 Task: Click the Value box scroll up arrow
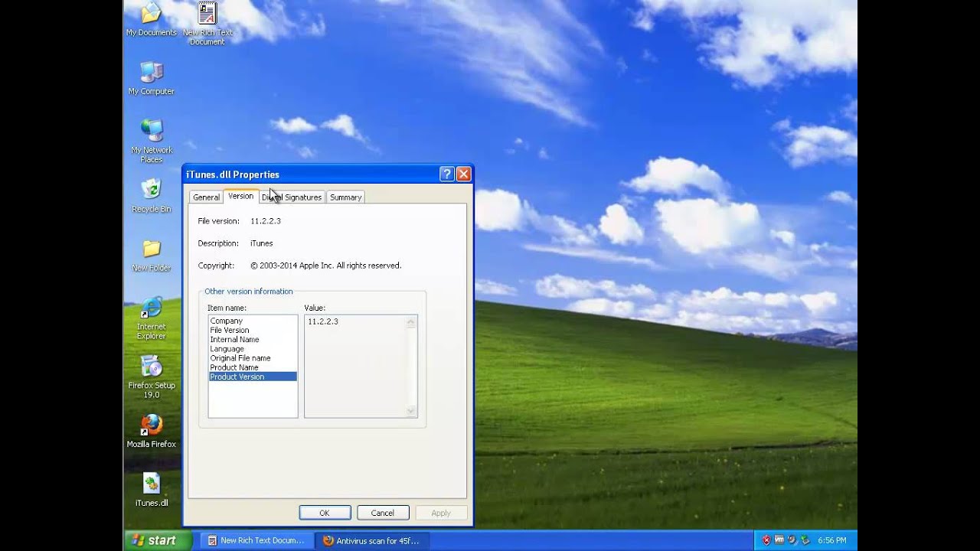tap(411, 322)
